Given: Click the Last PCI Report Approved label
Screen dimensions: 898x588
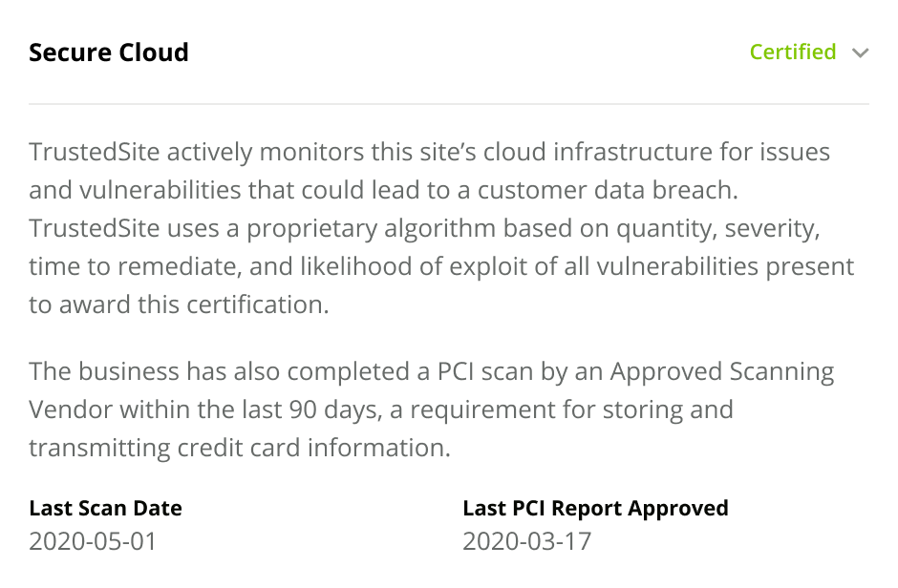Looking at the screenshot, I should [595, 508].
